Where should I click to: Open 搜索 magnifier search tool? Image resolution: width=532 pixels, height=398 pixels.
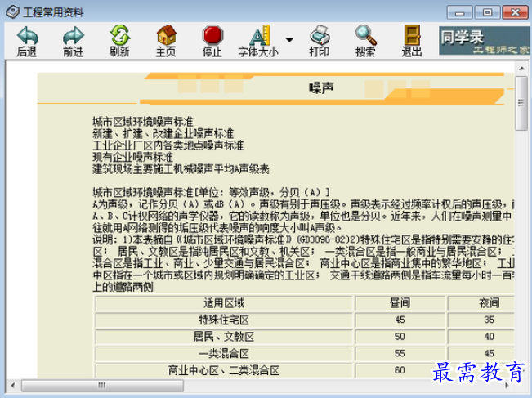point(366,35)
